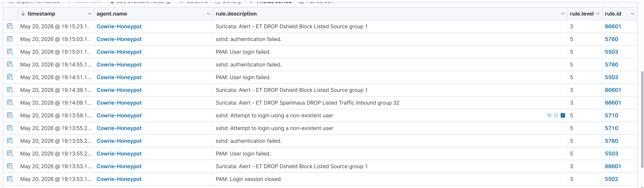Image resolution: width=644 pixels, height=188 pixels.
Task: Open rule id 5502 link
Action: [611, 179]
